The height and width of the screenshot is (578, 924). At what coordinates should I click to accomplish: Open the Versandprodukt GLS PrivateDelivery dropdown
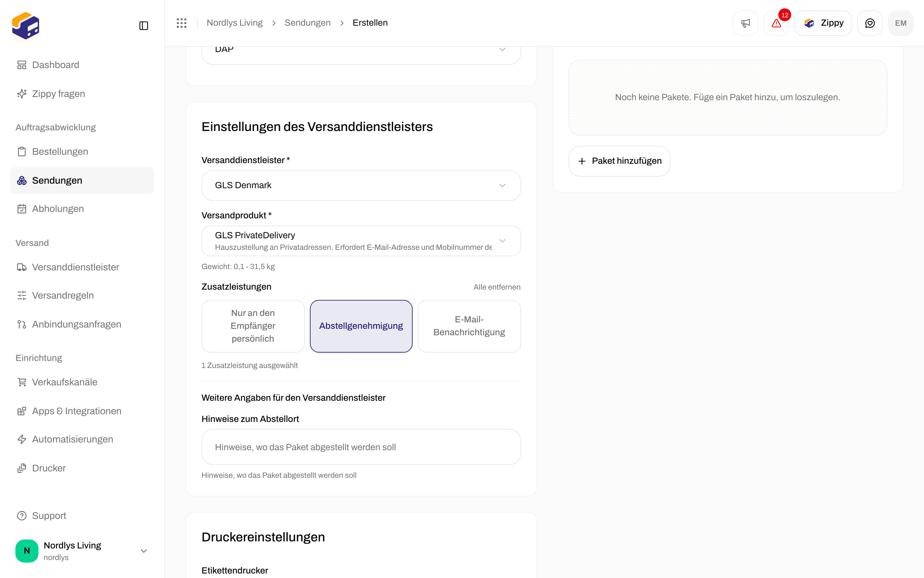361,241
